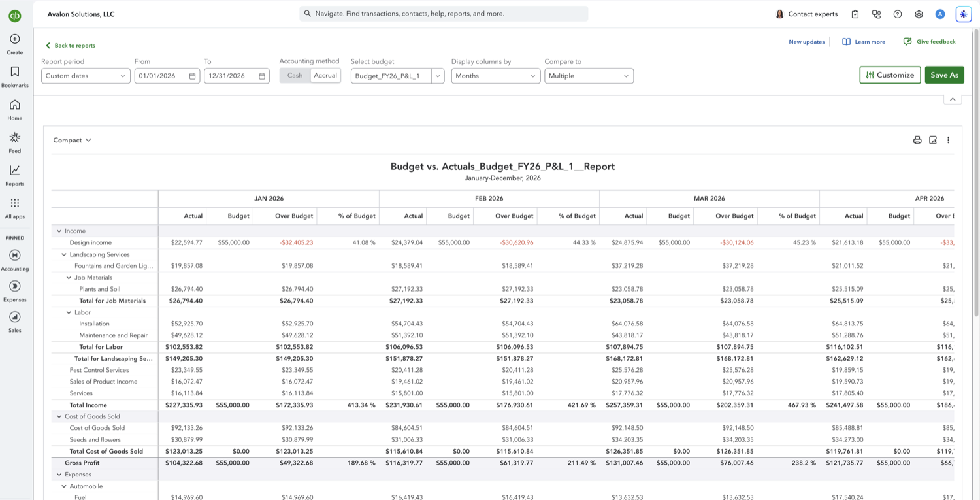Open the New updates link

(x=807, y=42)
